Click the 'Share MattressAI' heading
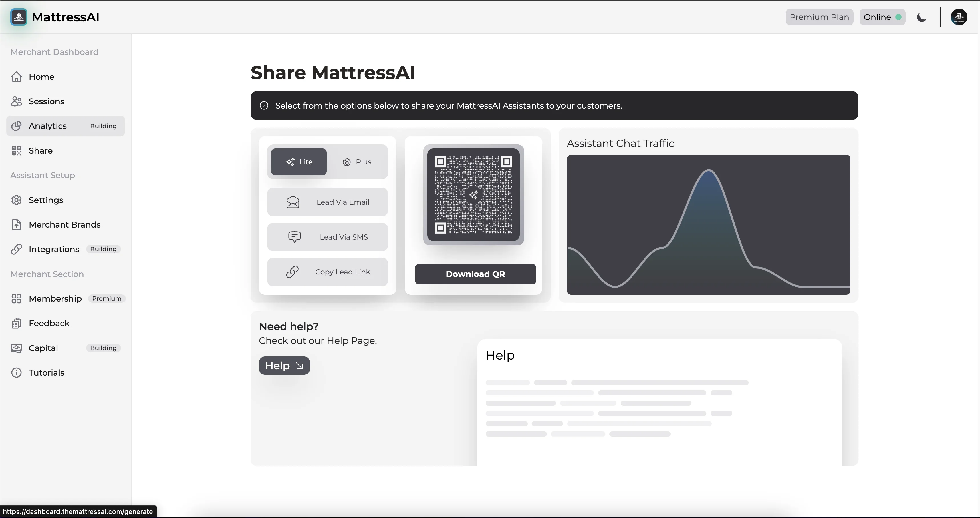The width and height of the screenshot is (980, 518). 332,72
